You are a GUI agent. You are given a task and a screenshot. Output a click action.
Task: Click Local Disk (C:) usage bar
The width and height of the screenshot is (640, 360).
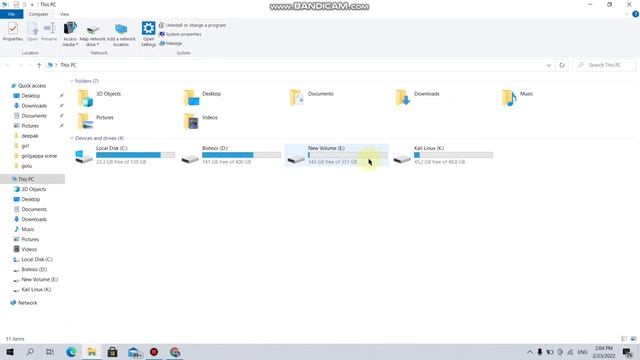point(136,155)
